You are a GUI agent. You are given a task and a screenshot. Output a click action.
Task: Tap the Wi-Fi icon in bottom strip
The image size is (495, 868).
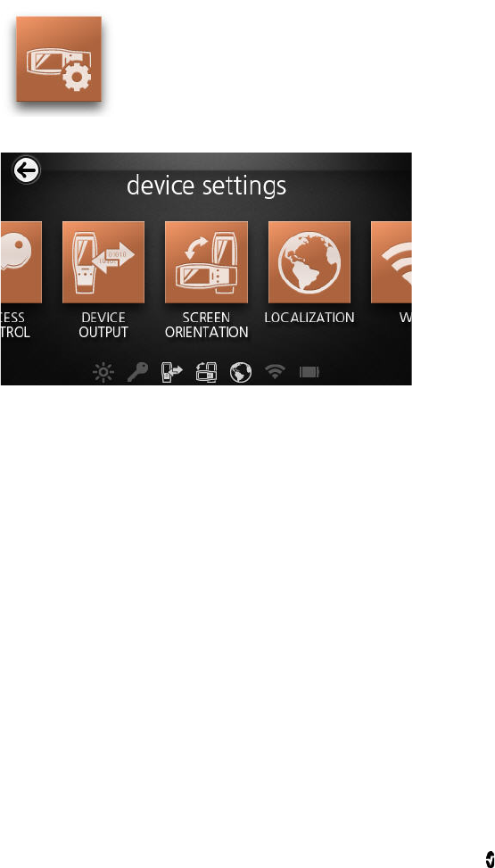[x=275, y=371]
